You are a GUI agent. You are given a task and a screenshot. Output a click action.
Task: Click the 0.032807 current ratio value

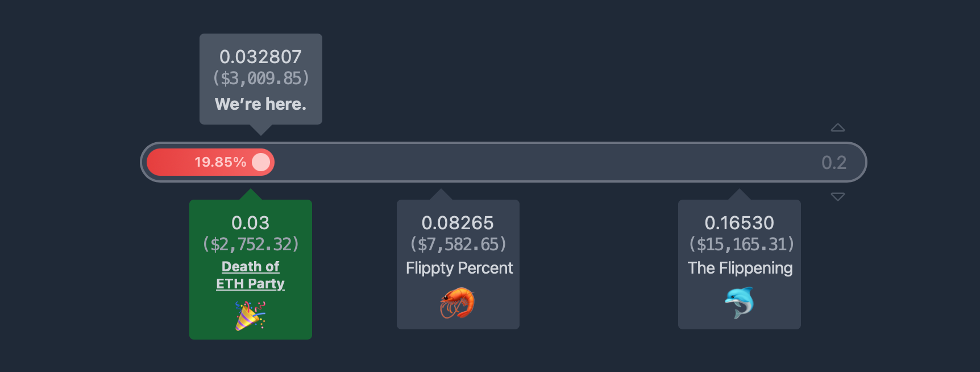coord(260,57)
